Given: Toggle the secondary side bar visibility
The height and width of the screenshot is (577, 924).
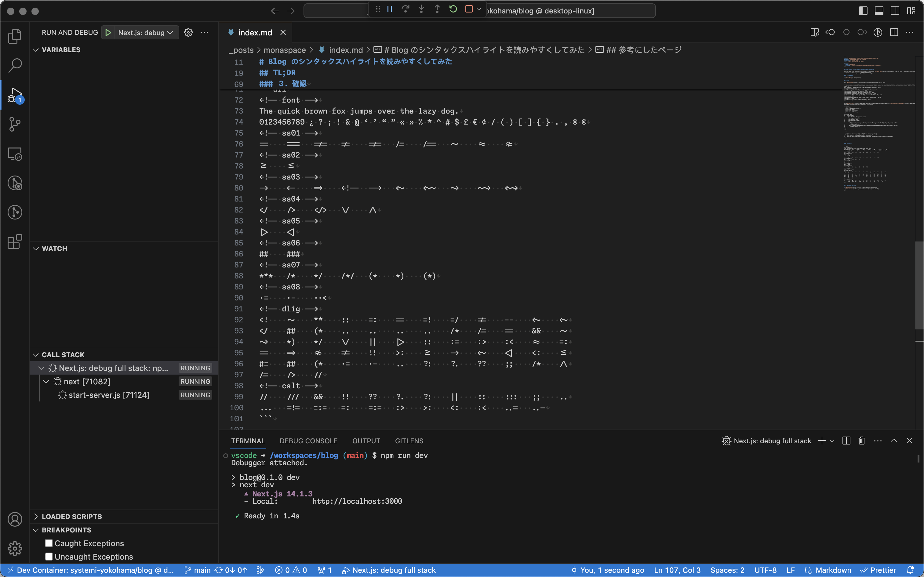Looking at the screenshot, I should tap(895, 11).
